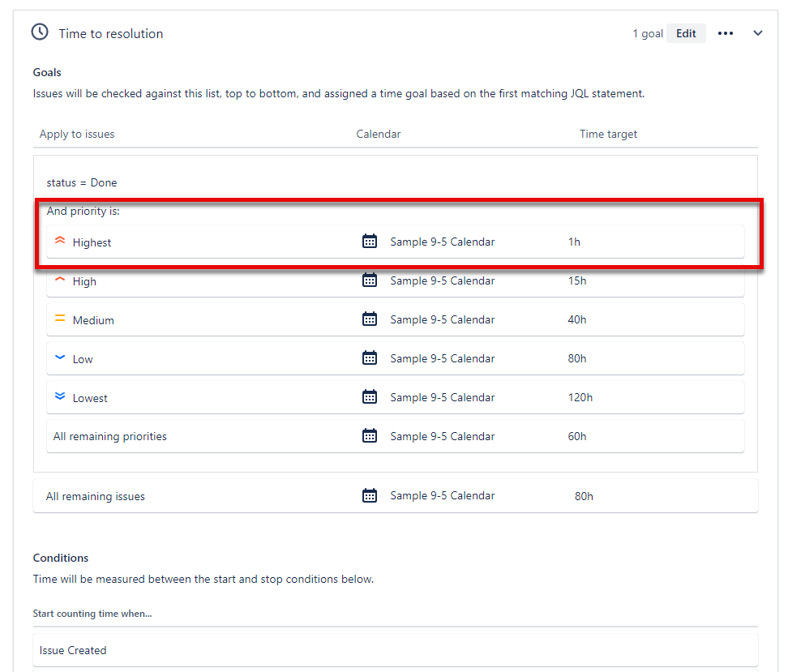Screen dimensions: 788x672
Task: Click the 'Start counting time when...' label
Action: 92,614
